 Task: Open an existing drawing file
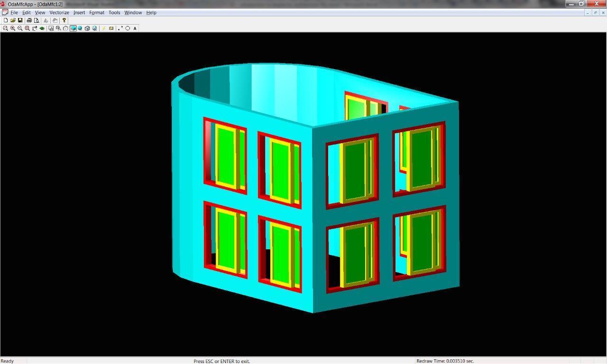13,20
